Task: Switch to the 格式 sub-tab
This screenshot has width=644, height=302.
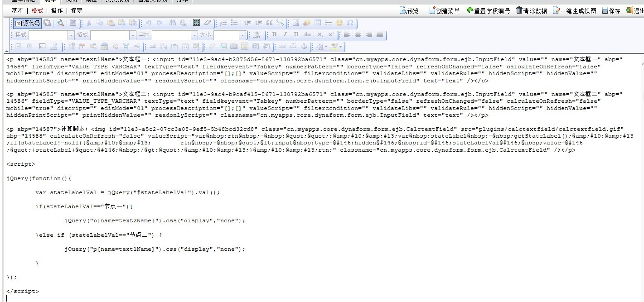Action: 37,10
